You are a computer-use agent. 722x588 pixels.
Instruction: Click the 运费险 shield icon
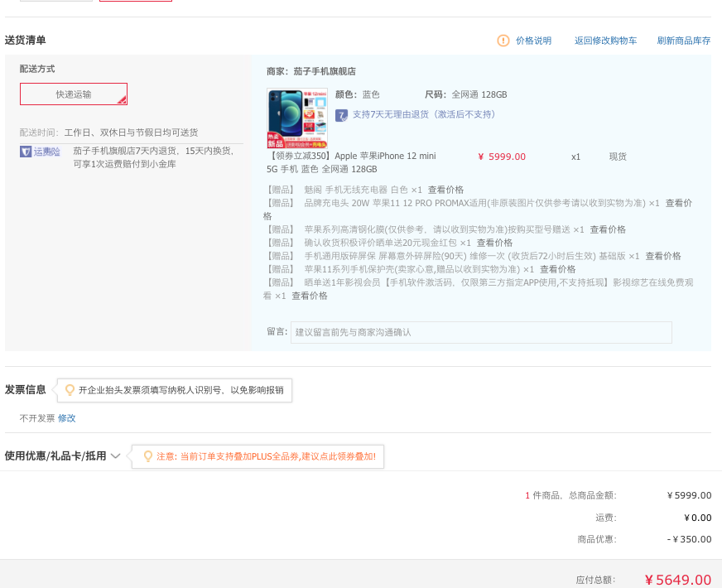point(26,152)
